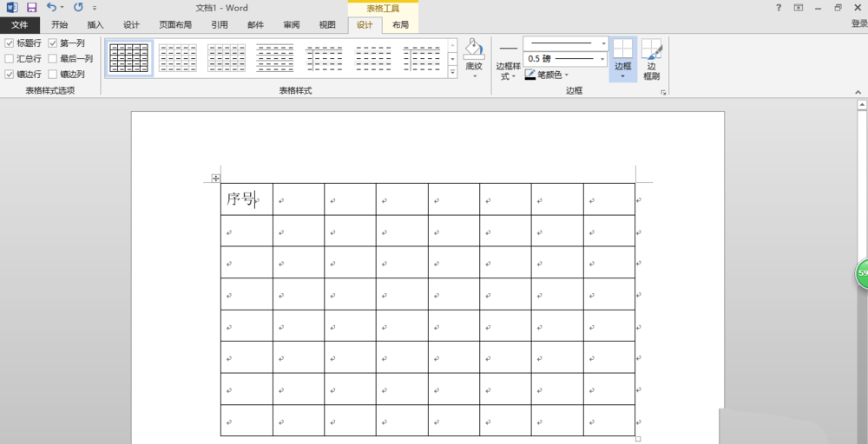This screenshot has width=868, height=444.
Task: Click the Save icon in quick access toolbar
Action: pos(31,8)
